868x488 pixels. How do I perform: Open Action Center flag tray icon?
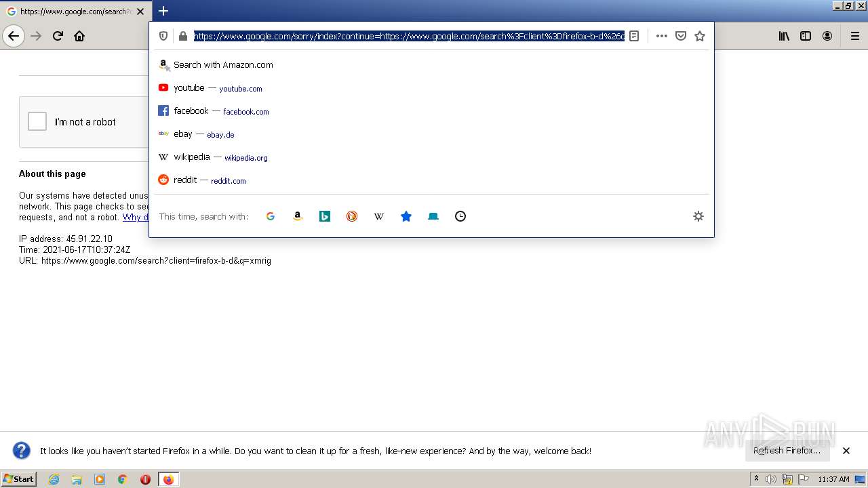804,479
